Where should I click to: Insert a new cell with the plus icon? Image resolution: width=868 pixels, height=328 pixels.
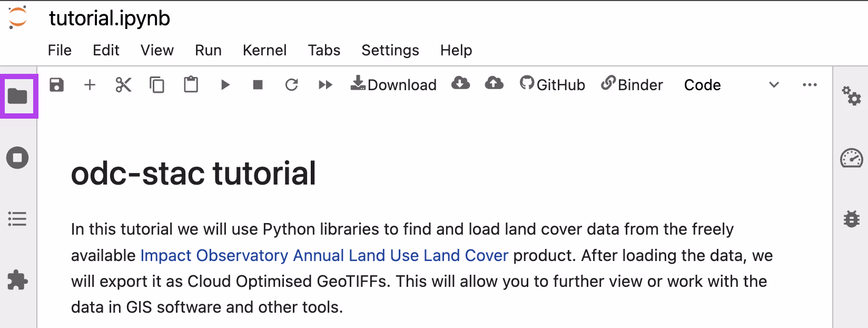(90, 85)
